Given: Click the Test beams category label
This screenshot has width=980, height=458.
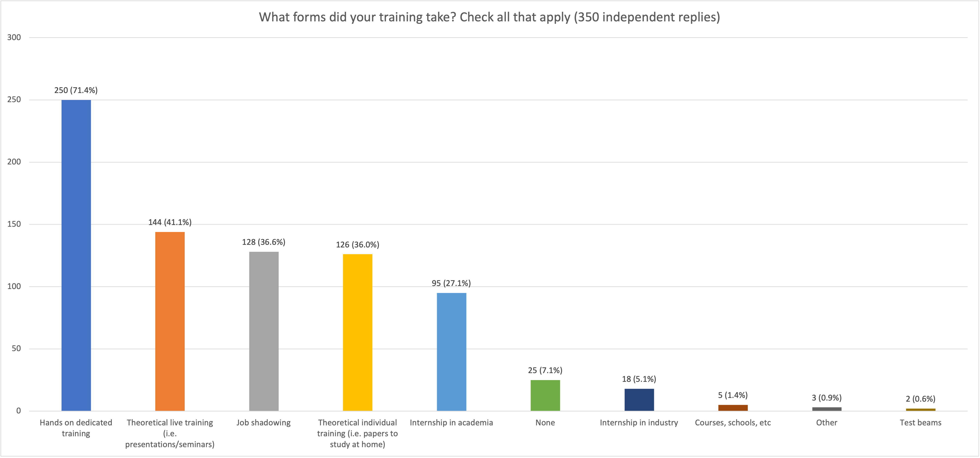Looking at the screenshot, I should (x=920, y=423).
